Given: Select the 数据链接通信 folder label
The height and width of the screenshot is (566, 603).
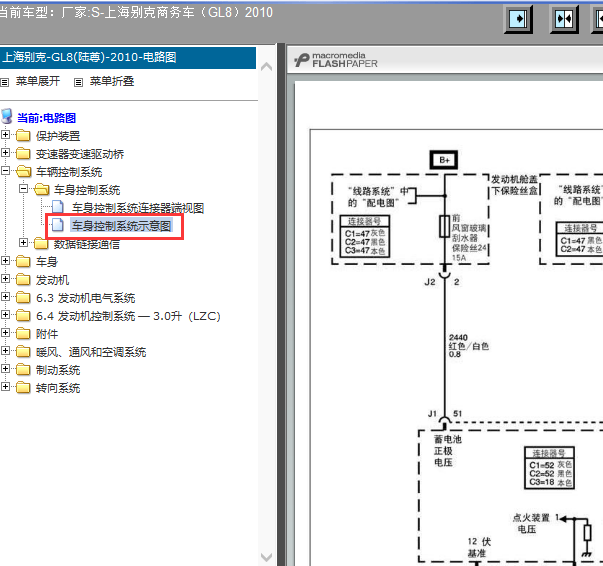Looking at the screenshot, I should click(x=87, y=244).
